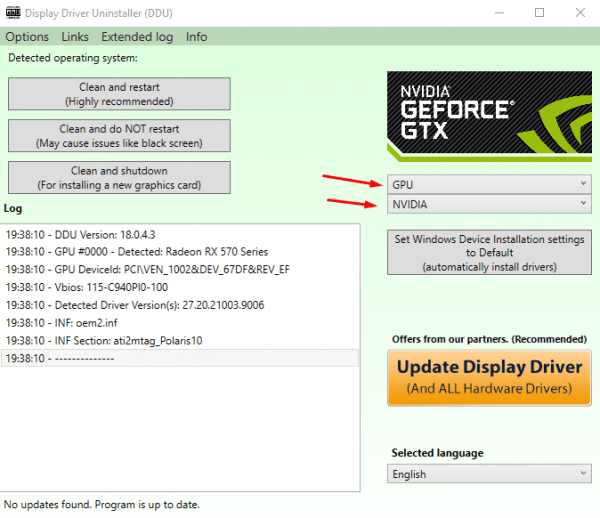Click the DDU app icon in title bar

13,13
